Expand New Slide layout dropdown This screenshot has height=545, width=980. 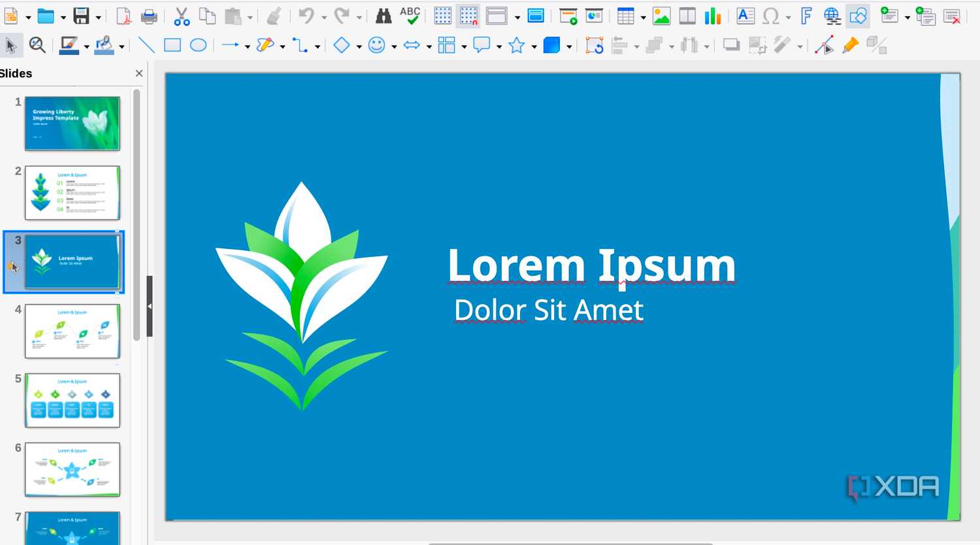click(907, 17)
